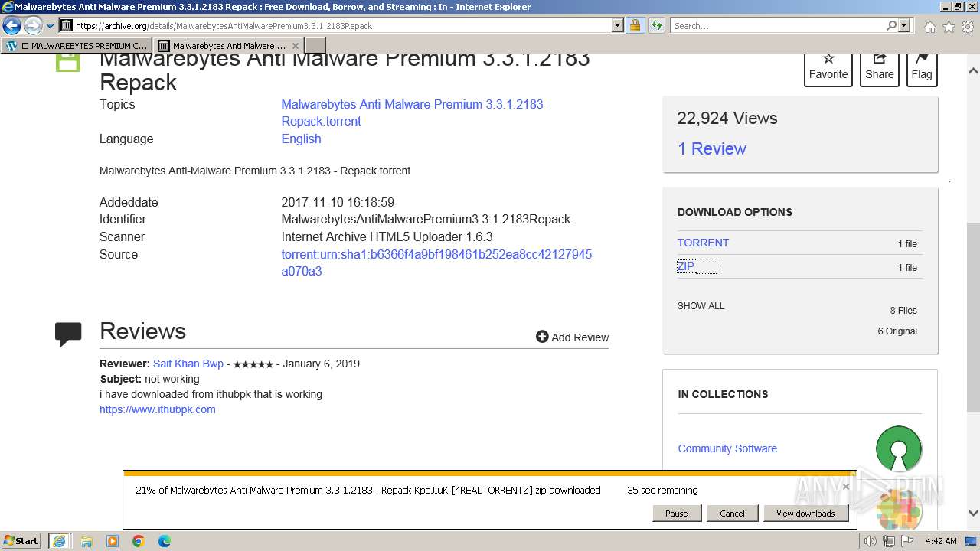The height and width of the screenshot is (551, 980).
Task: Click SHOW ALL download files
Action: pyautogui.click(x=701, y=305)
